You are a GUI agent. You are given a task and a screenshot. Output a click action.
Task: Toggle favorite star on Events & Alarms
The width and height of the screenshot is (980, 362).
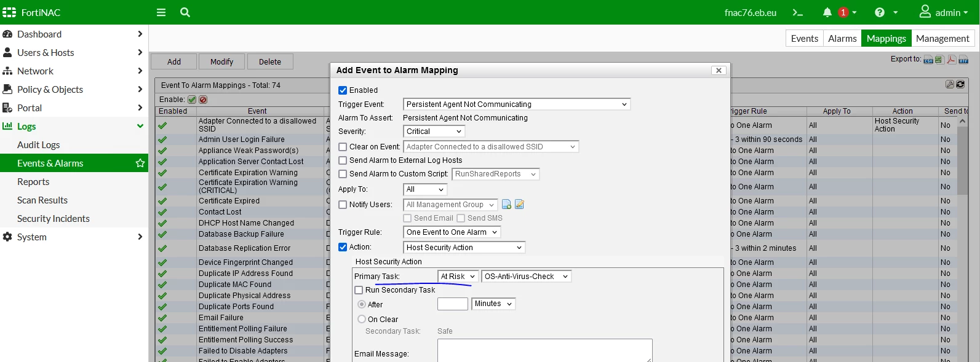click(140, 163)
